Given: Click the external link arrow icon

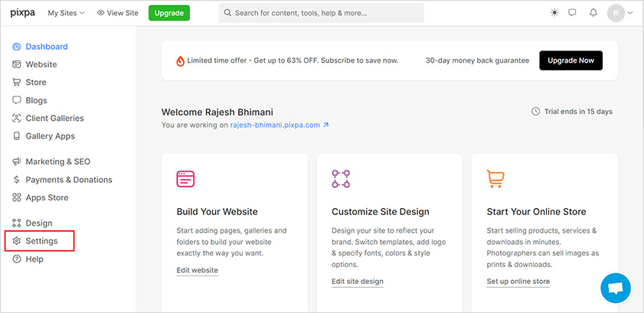Looking at the screenshot, I should pyautogui.click(x=325, y=125).
